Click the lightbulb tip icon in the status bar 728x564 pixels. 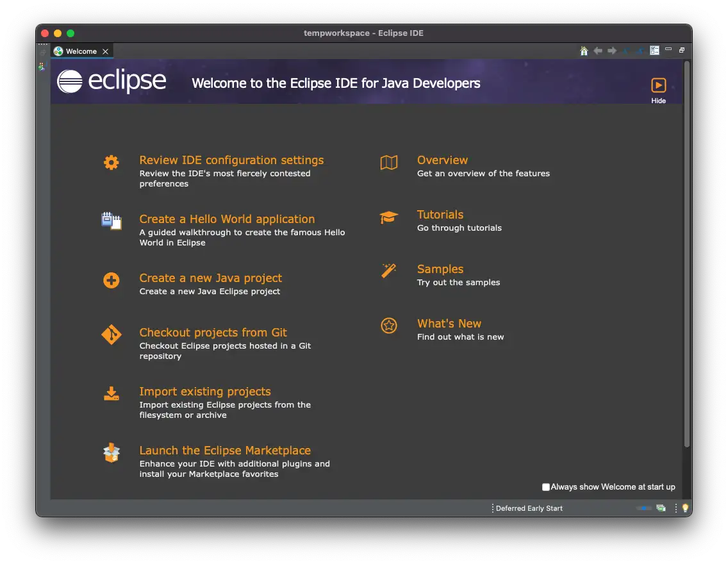click(685, 508)
